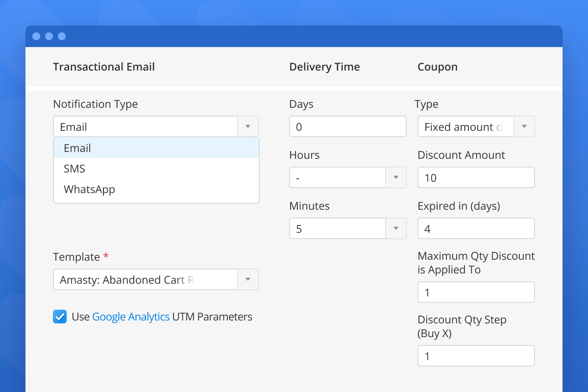The width and height of the screenshot is (588, 392).
Task: Open the Coupon Type dropdown
Action: point(524,126)
